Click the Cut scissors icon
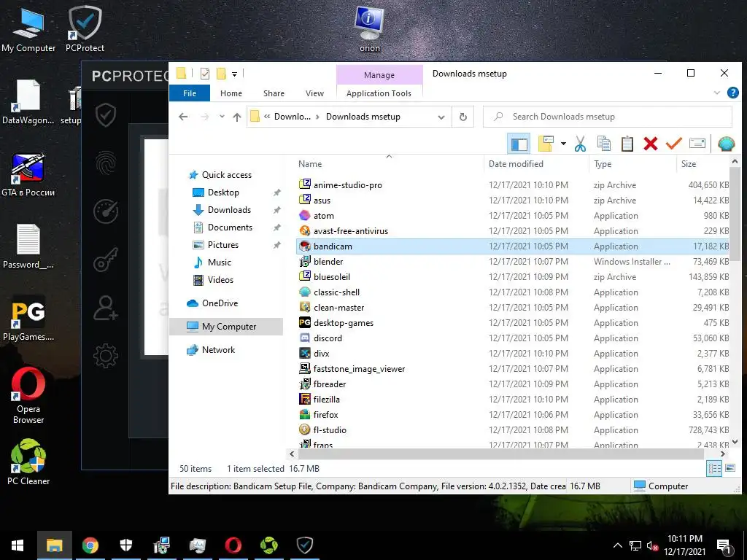Screen dimensions: 747x560 point(580,144)
